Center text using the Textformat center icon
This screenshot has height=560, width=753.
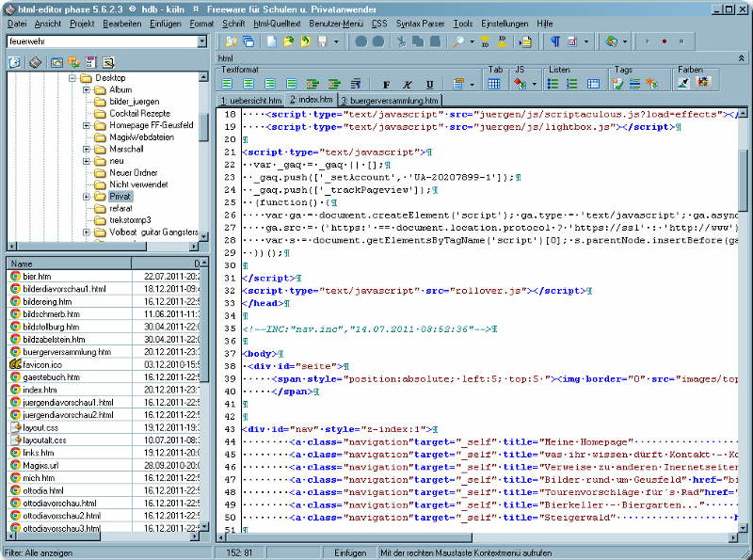[248, 84]
